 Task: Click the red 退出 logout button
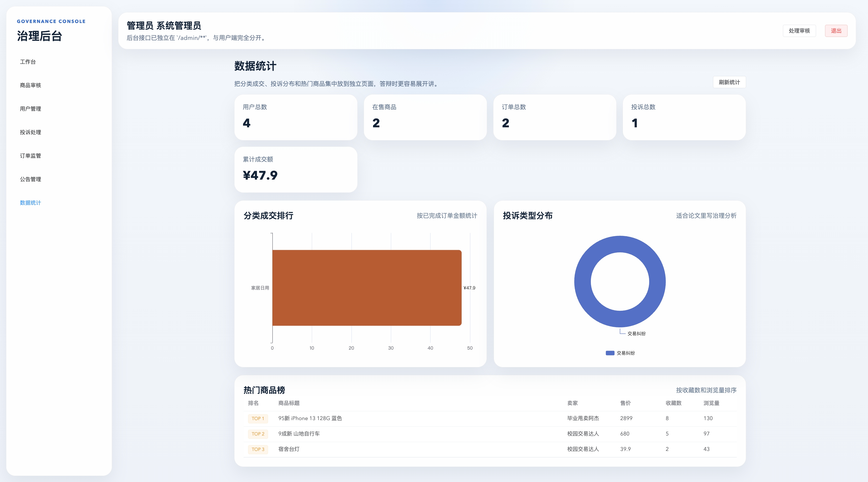coord(836,31)
